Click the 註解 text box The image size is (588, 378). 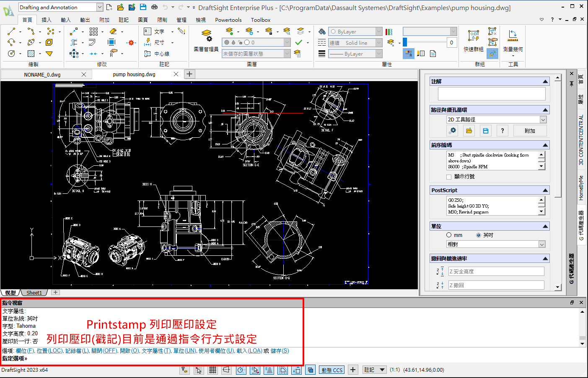coord(492,94)
